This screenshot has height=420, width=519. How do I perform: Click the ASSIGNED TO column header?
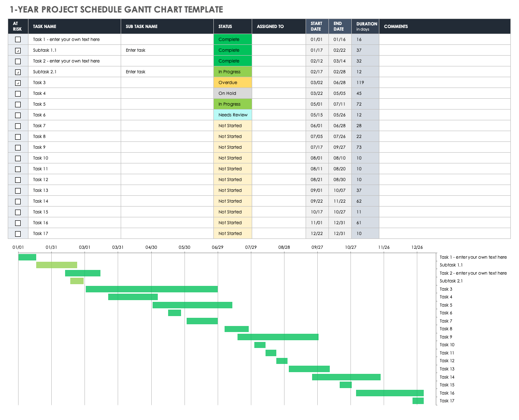[x=270, y=26]
